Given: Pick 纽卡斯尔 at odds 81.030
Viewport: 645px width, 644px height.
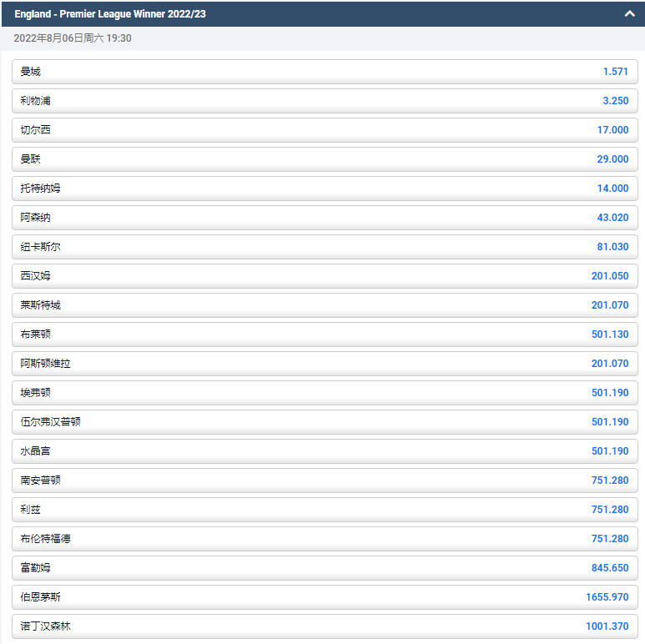Looking at the screenshot, I should [325, 247].
